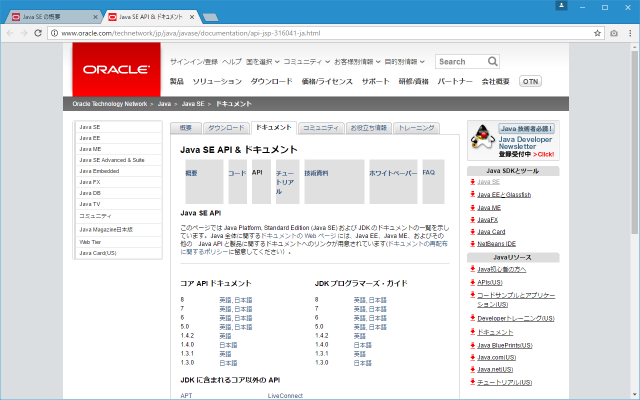
Task: Open the ダウンロード top menu
Action: [271, 81]
